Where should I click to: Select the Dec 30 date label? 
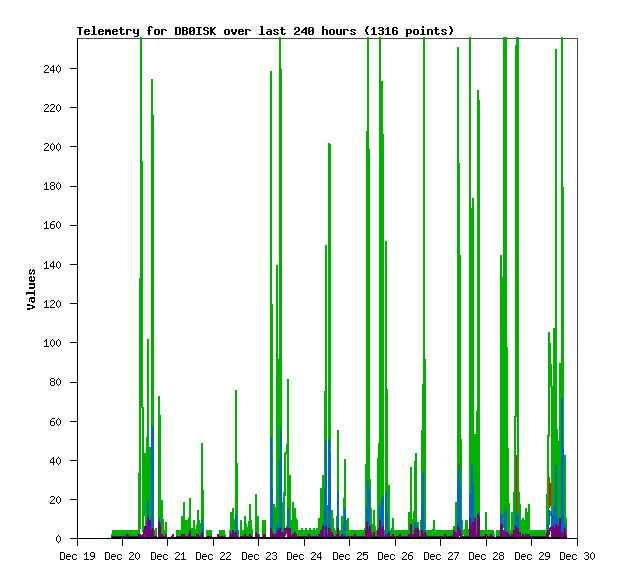point(577,556)
